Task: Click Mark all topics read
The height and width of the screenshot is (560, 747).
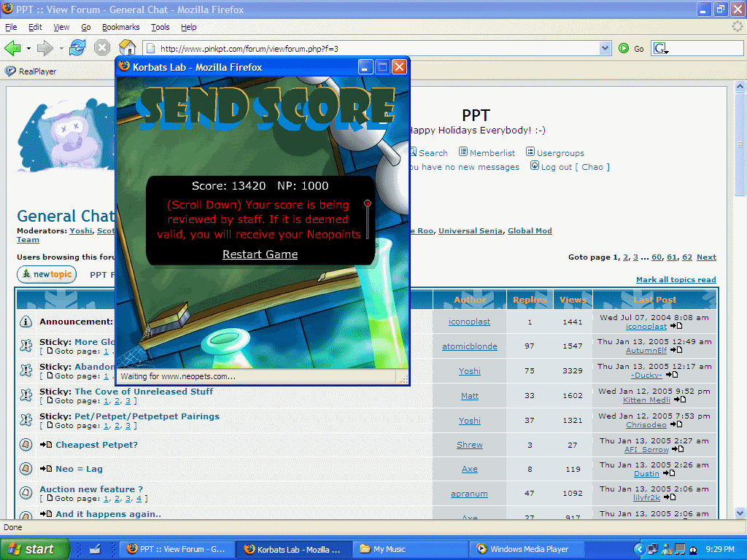Action: (676, 279)
